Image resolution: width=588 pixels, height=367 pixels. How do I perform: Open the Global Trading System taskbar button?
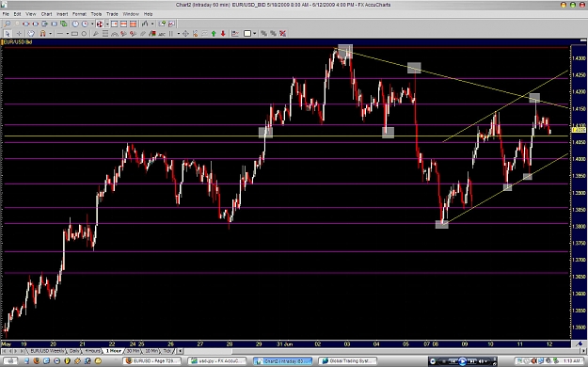(347, 361)
